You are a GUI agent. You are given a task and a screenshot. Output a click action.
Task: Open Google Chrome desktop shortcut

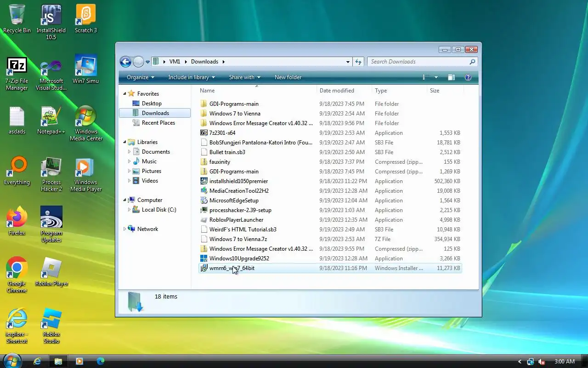pyautogui.click(x=17, y=275)
